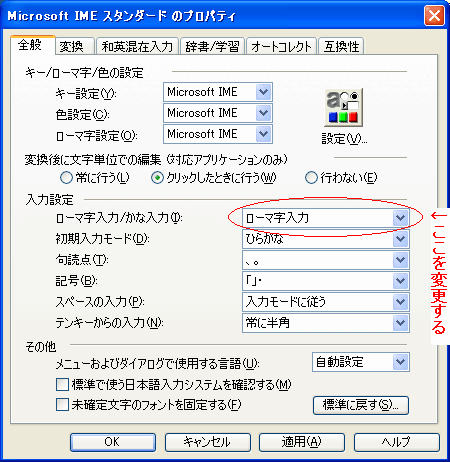Viewport: 450px width, 462px height.
Task: Open the 設定(V) color settings icon
Action: click(343, 108)
